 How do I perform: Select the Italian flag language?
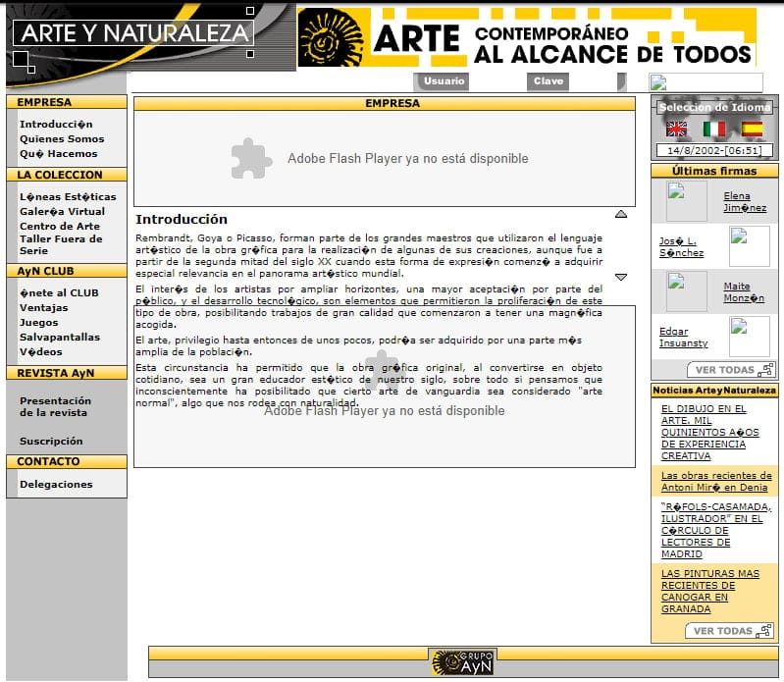click(x=714, y=129)
